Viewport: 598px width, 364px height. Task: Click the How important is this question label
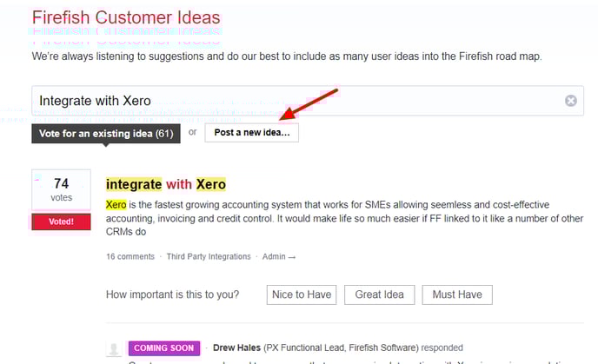coord(172,295)
